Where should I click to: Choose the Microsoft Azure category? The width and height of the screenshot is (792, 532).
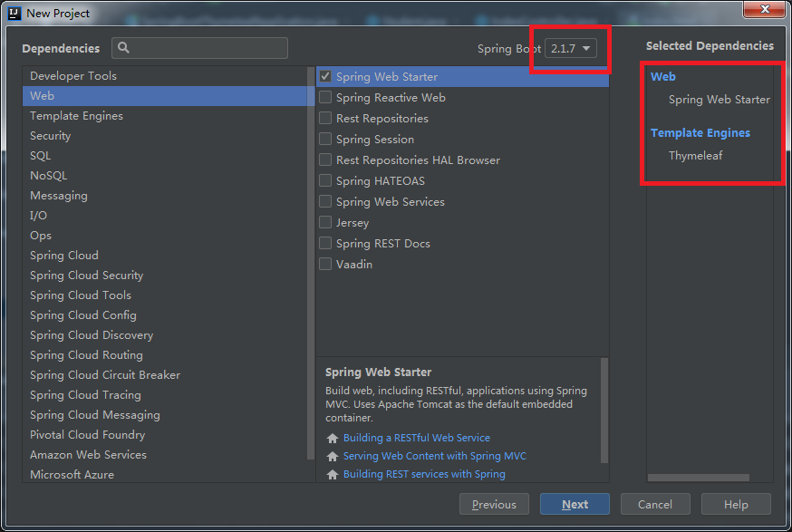[x=165, y=474]
